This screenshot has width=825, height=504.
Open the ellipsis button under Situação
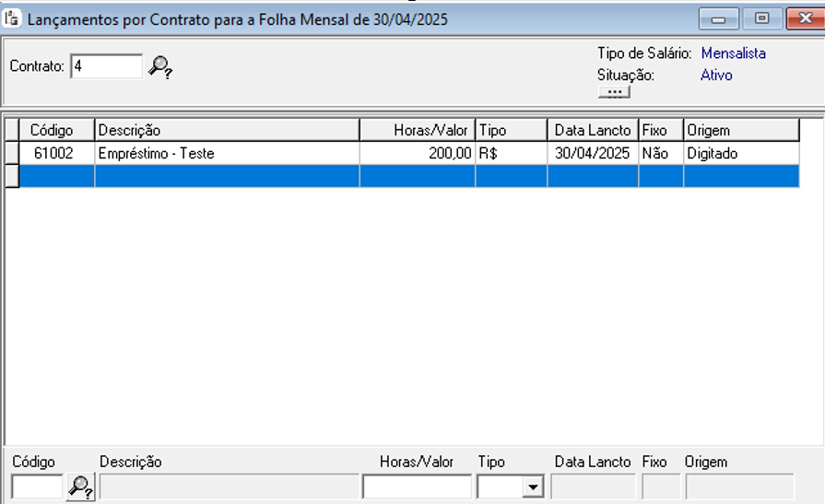tap(614, 92)
